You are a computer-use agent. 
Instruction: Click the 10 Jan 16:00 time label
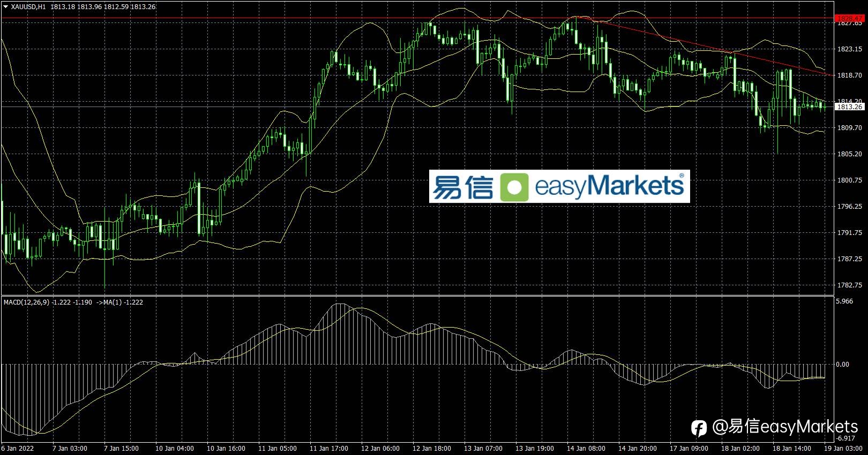226,449
